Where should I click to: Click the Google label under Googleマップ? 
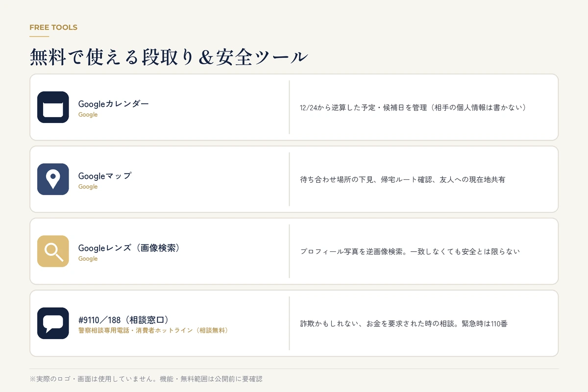[x=88, y=187]
